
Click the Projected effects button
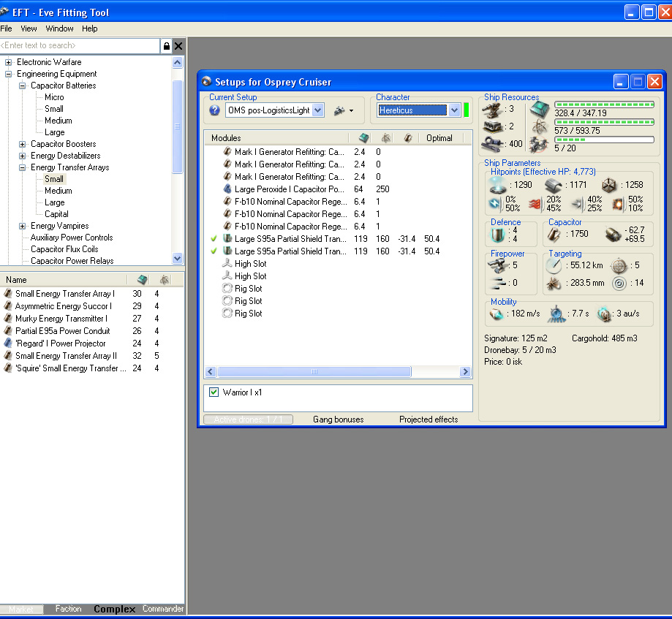[x=429, y=419]
